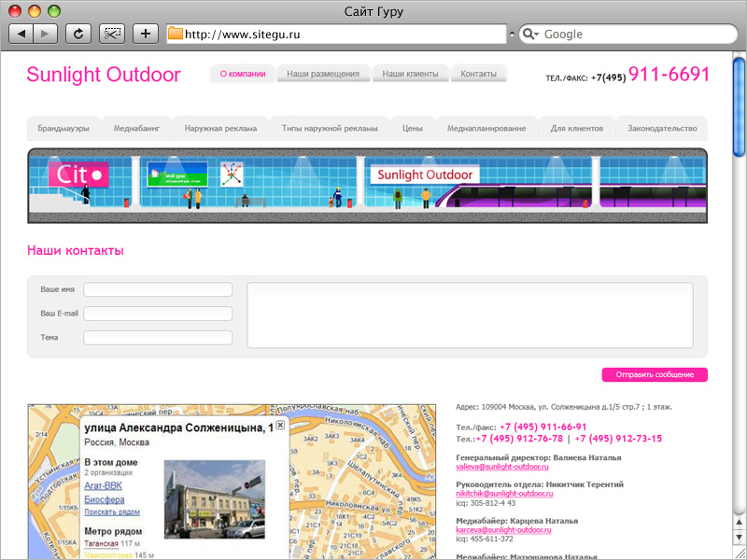Click the building photo in map popup
747x560 pixels.
coord(215,499)
